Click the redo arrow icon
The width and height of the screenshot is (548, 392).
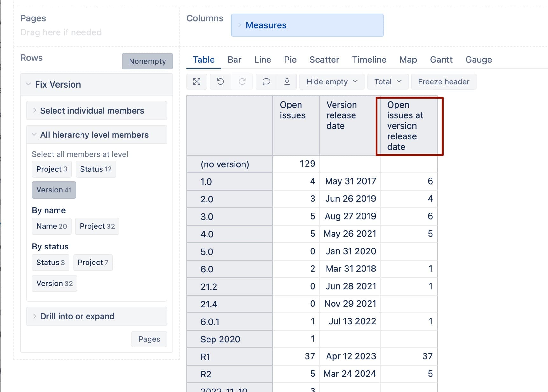point(242,82)
